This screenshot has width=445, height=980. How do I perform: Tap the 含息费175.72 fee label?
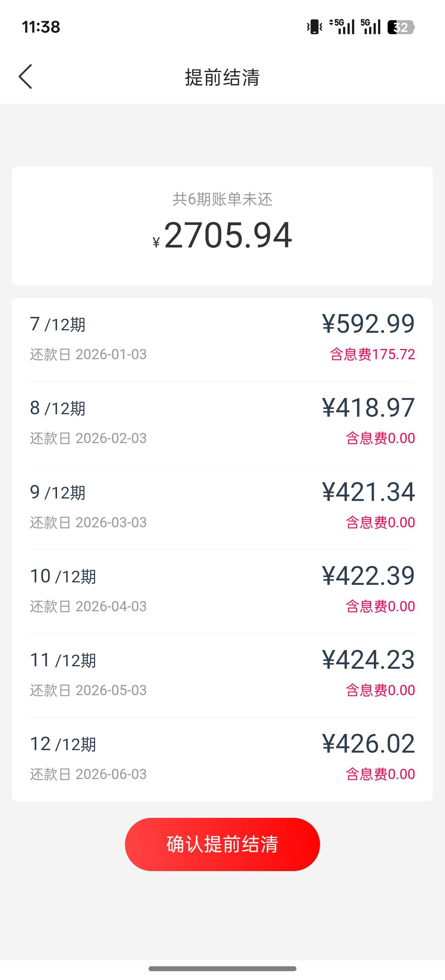pos(372,355)
